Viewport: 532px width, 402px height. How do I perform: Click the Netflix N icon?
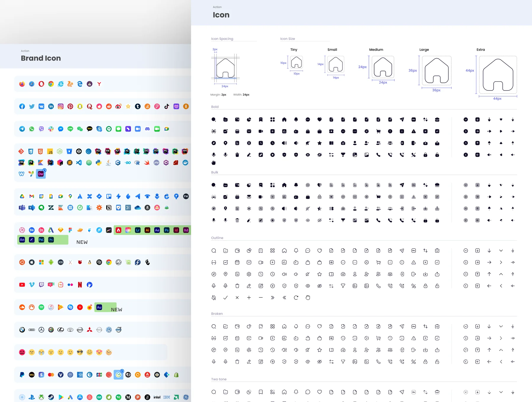tap(80, 285)
